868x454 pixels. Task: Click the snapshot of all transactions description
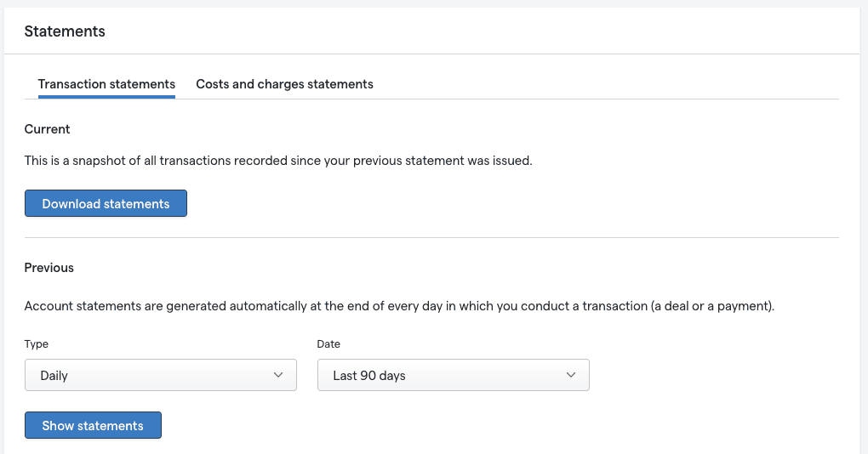(x=278, y=161)
